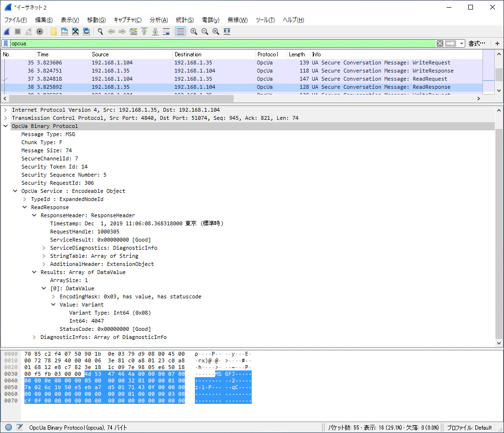Image resolution: width=504 pixels, height=433 pixels.
Task: Stop the running packet capture
Action: pos(18,32)
